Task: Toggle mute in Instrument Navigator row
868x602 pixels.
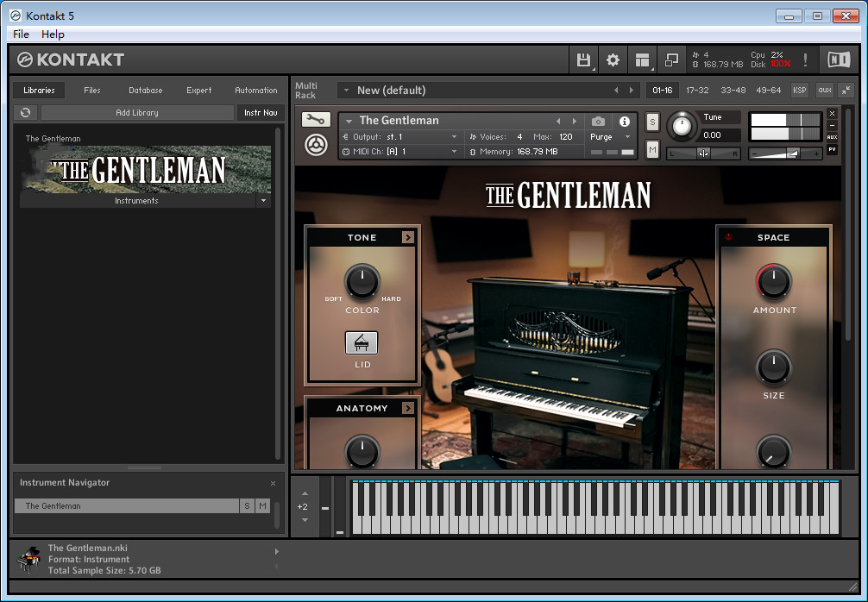Action: (262, 505)
